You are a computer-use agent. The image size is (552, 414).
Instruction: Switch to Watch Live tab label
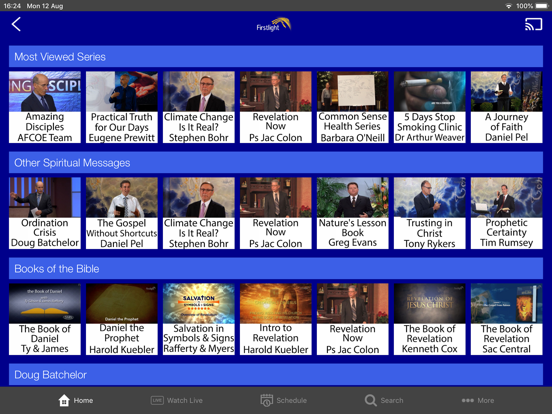(x=184, y=400)
